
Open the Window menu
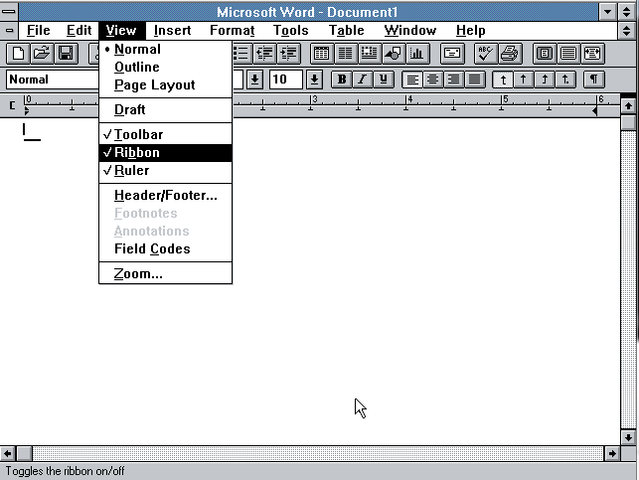(x=410, y=31)
